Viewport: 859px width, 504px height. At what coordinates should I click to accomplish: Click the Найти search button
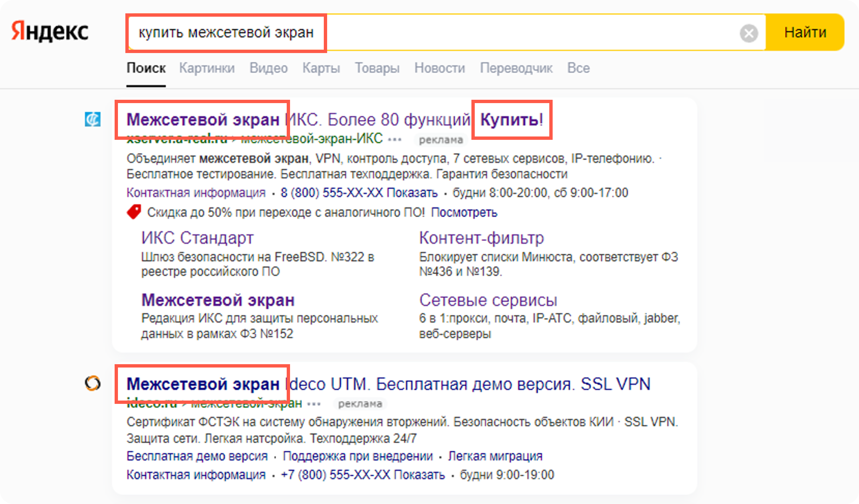805,32
